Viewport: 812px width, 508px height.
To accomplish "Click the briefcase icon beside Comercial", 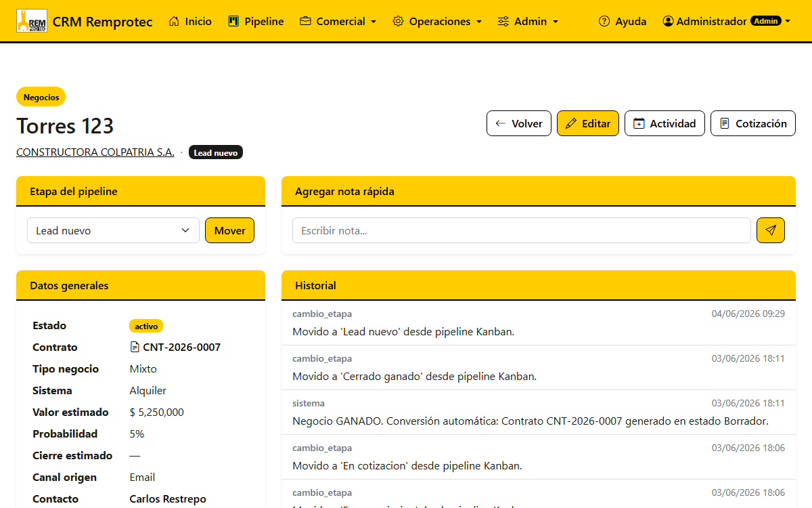I will 305,21.
